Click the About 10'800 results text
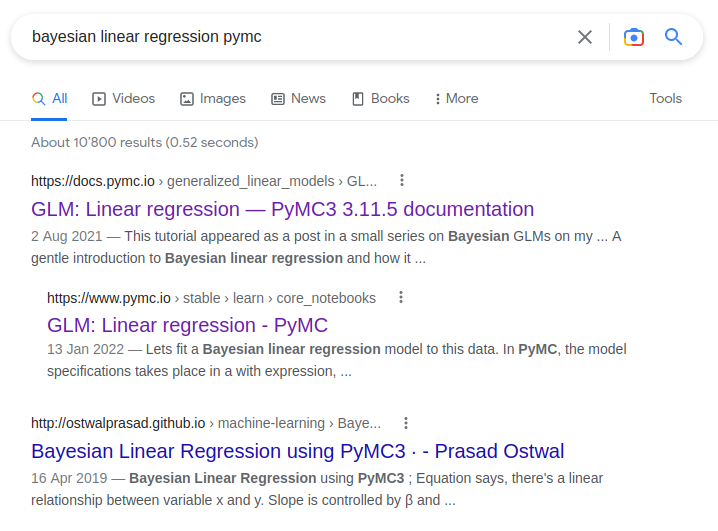This screenshot has height=531, width=718. [145, 142]
